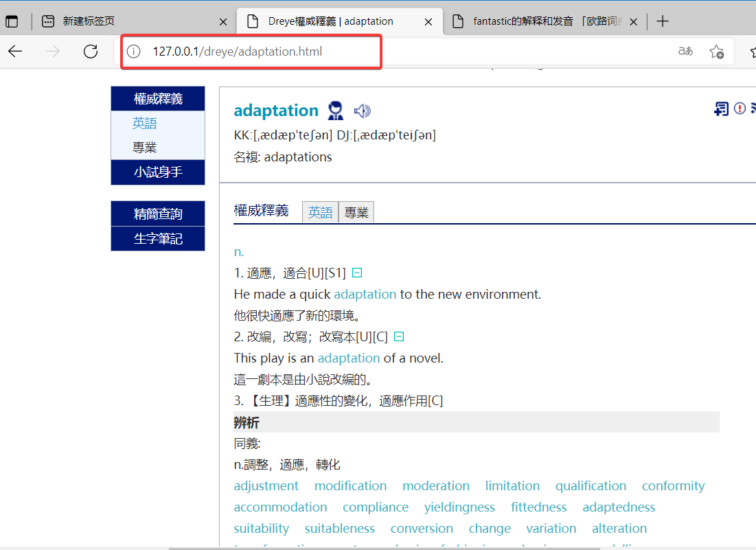Open the synonym change
Viewport: 756px width, 550px height.
[490, 528]
